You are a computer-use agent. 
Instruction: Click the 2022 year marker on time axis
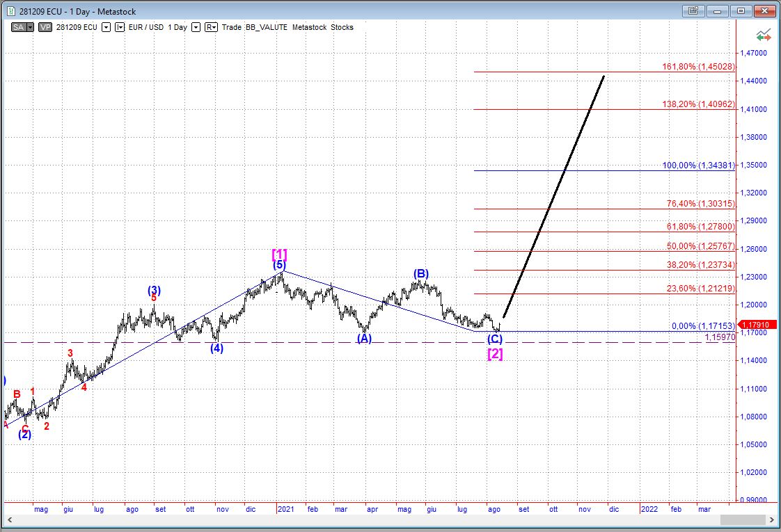tap(649, 509)
